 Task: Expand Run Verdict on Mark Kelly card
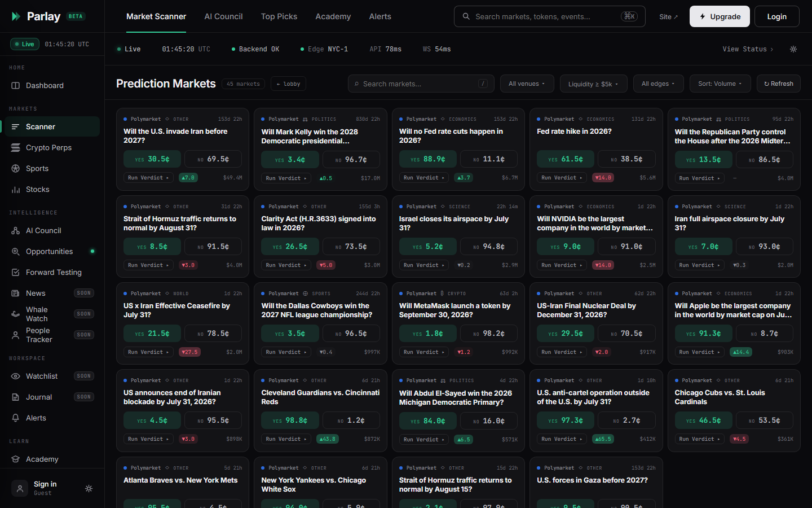[x=286, y=178]
